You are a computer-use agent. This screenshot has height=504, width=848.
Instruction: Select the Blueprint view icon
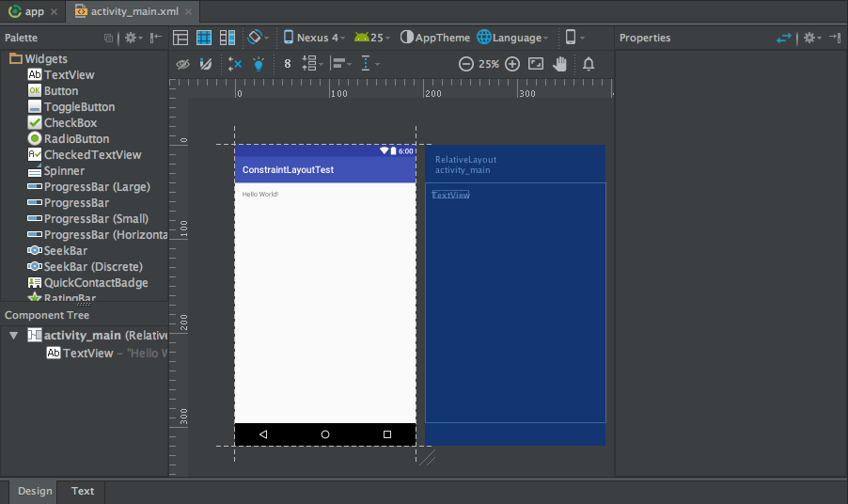(x=204, y=38)
